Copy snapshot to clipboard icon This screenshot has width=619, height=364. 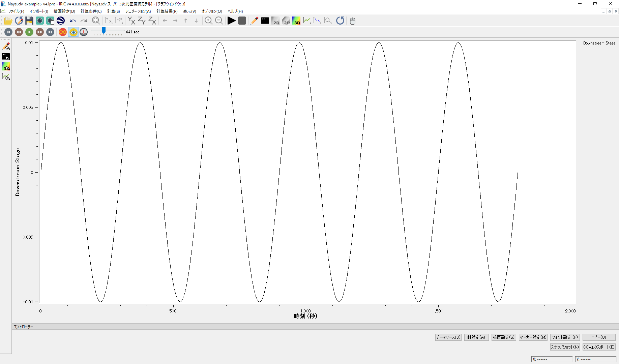click(x=50, y=21)
